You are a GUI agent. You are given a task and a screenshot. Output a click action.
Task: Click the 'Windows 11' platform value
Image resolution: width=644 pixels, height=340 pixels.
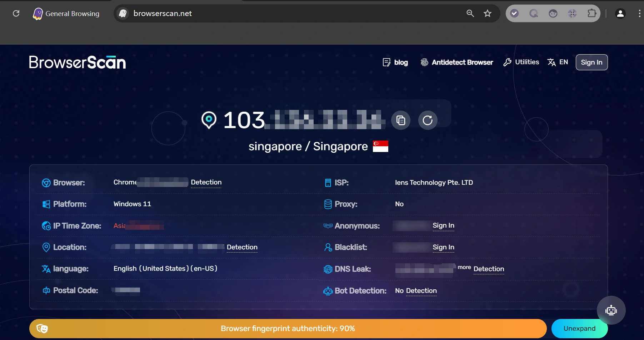point(132,204)
